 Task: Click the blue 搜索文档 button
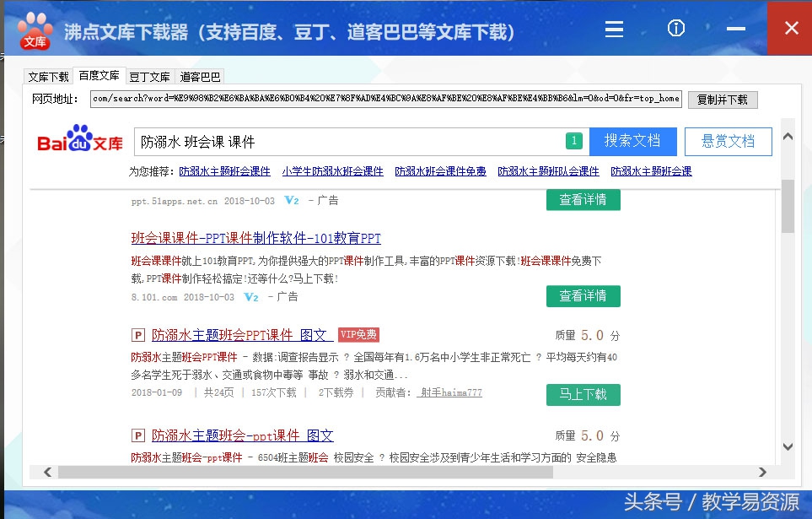[x=633, y=141]
